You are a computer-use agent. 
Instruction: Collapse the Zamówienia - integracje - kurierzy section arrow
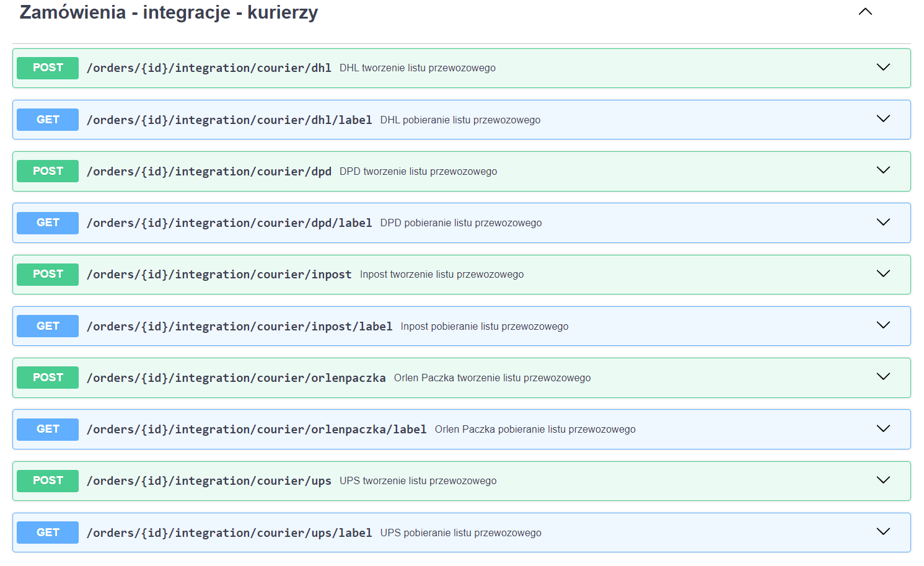tap(865, 12)
